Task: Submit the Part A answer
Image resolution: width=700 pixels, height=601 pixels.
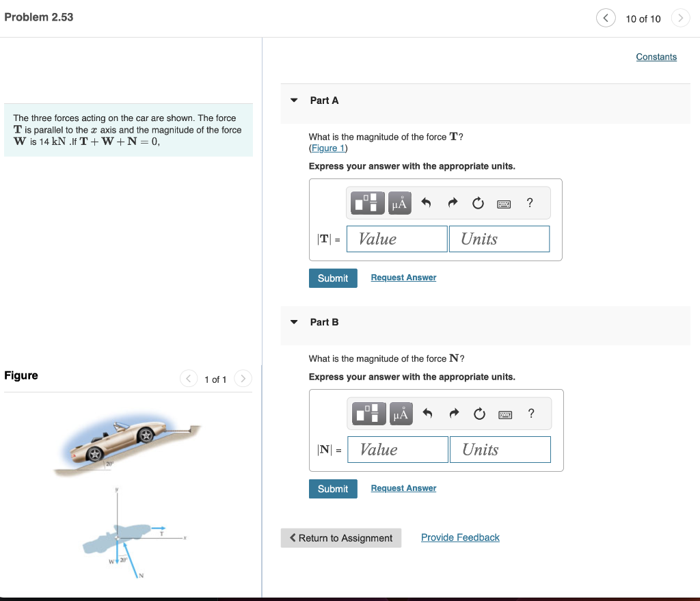Action: (333, 278)
